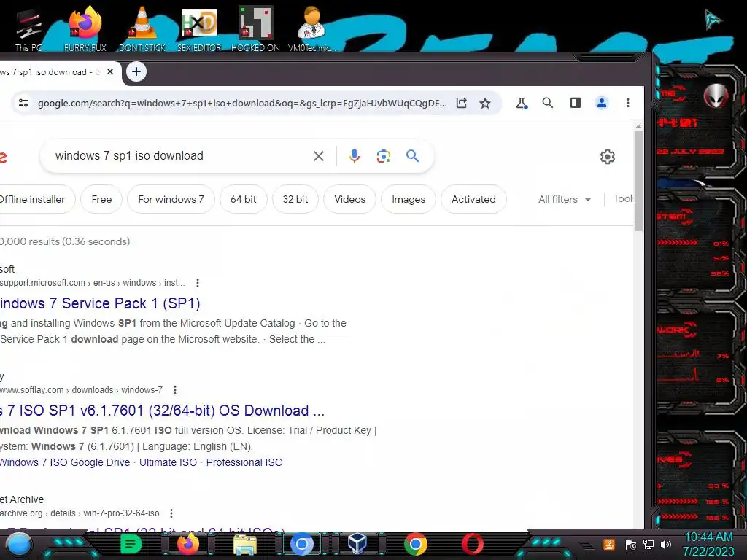Click the alien head logo in sidebar gadget
747x560 pixels.
pos(716,96)
